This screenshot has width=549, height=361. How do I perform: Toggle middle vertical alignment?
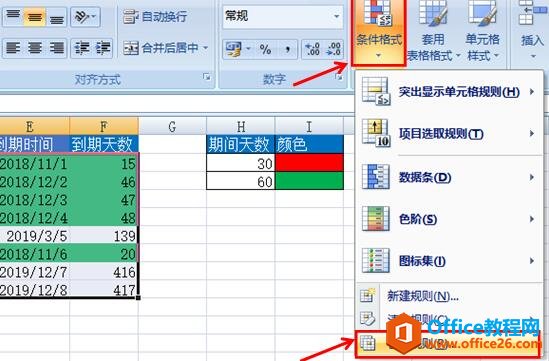tap(34, 16)
